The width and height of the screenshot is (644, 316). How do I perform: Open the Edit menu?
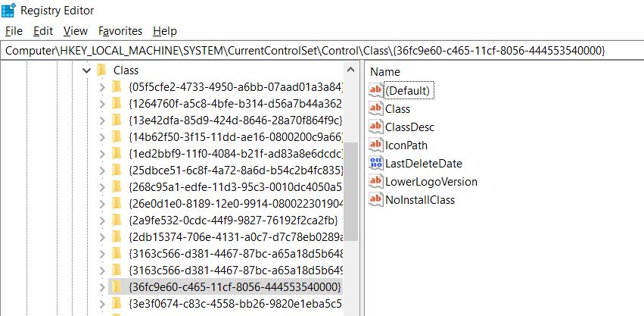coord(43,31)
